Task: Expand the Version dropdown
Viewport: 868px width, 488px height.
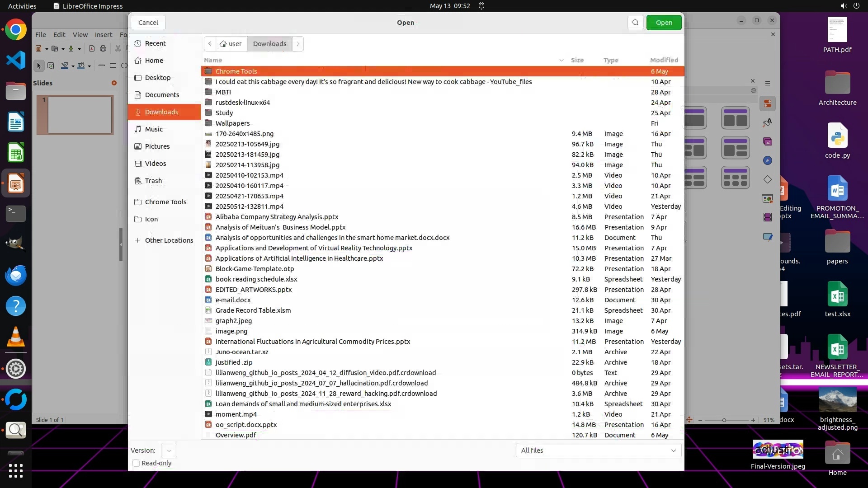Action: pyautogui.click(x=169, y=450)
